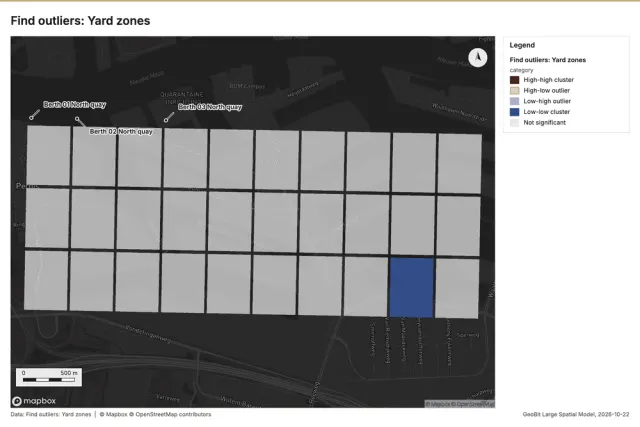The image size is (640, 427).
Task: Click the Low-high outlier legend swatch
Action: (x=515, y=101)
